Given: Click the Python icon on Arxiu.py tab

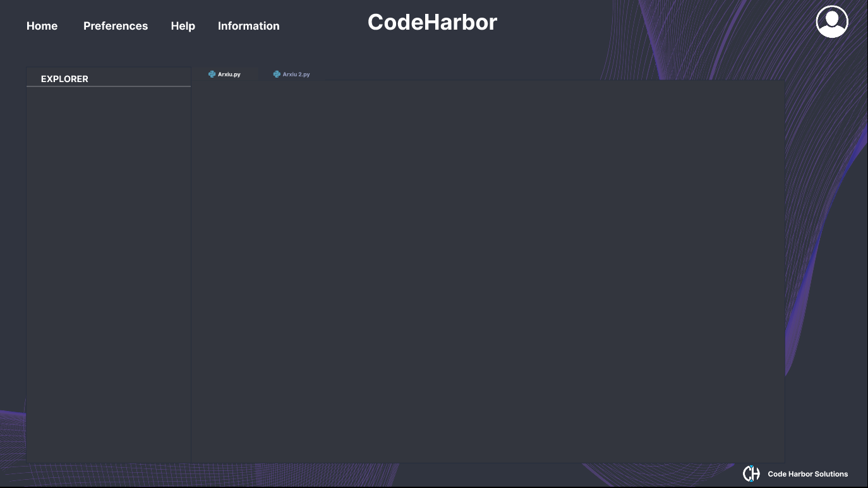Looking at the screenshot, I should (x=212, y=74).
